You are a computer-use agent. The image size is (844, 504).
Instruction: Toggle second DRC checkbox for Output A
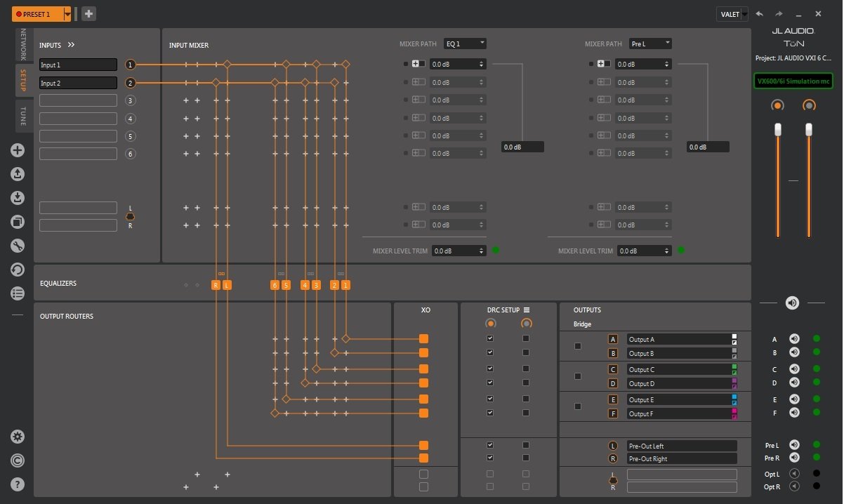click(x=526, y=338)
